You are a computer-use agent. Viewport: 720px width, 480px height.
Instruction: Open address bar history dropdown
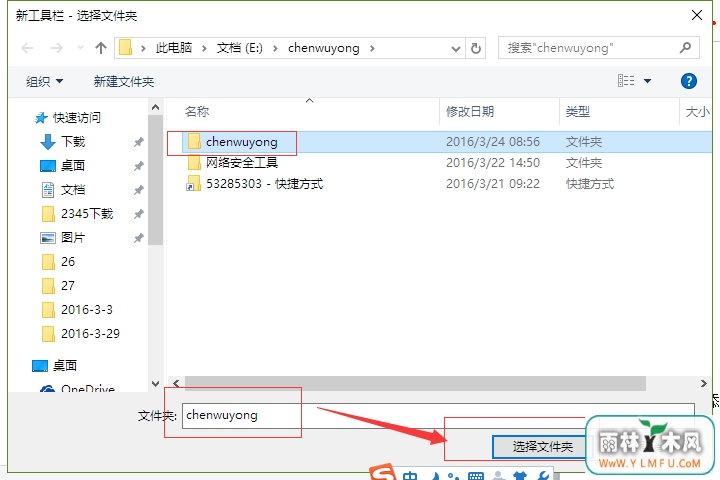[456, 48]
